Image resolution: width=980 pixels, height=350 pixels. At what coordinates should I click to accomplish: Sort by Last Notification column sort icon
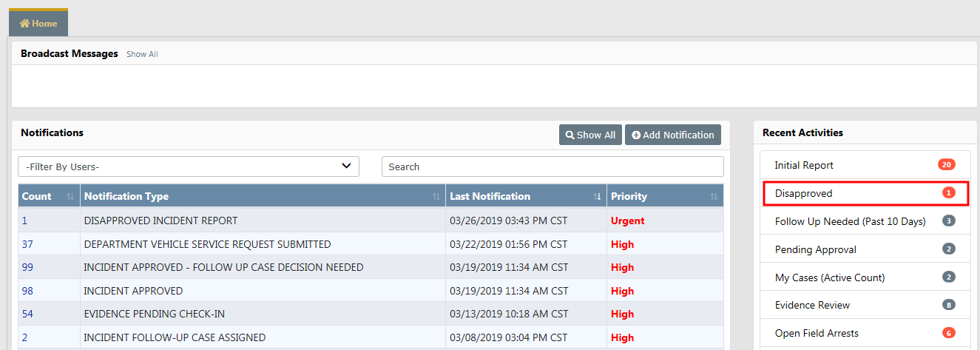(597, 197)
